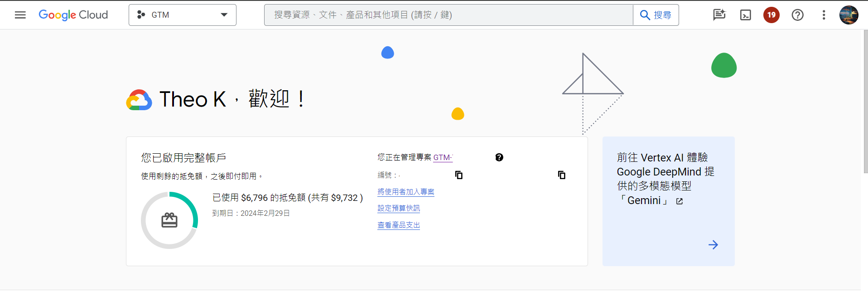The width and height of the screenshot is (868, 302).
Task: Click the 到期日：2024年2月29日 text
Action: tap(251, 213)
